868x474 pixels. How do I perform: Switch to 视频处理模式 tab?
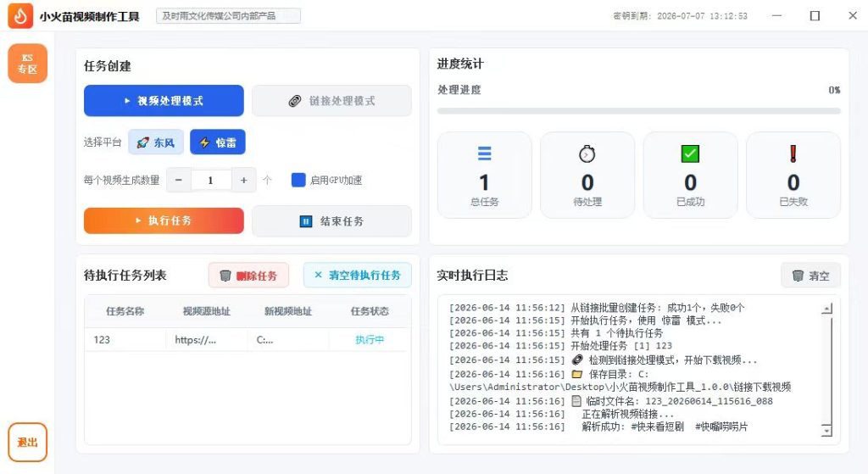coord(164,101)
